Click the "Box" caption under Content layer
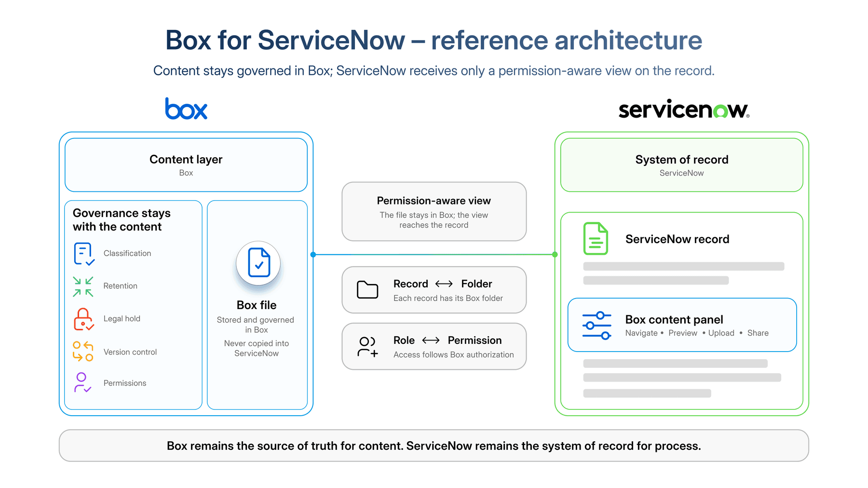The height and width of the screenshot is (488, 868). (186, 173)
